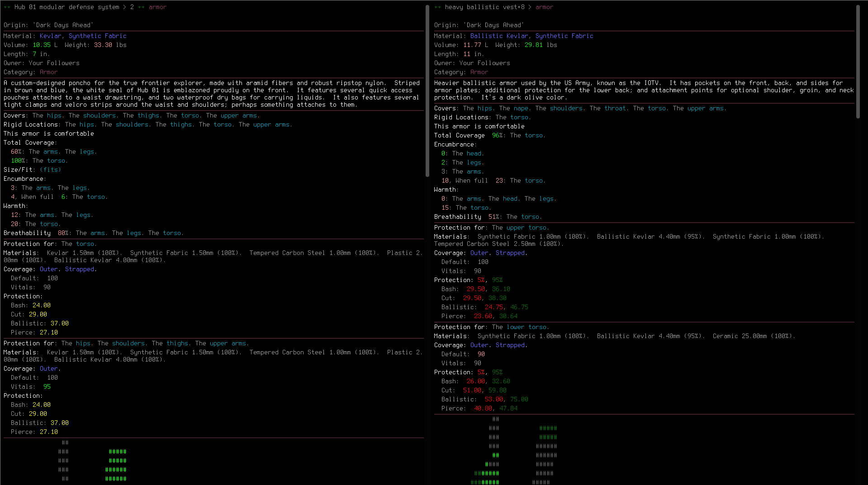This screenshot has height=485, width=868.
Task: Click 'lower torso' in vest Protection for line
Action: pos(526,327)
